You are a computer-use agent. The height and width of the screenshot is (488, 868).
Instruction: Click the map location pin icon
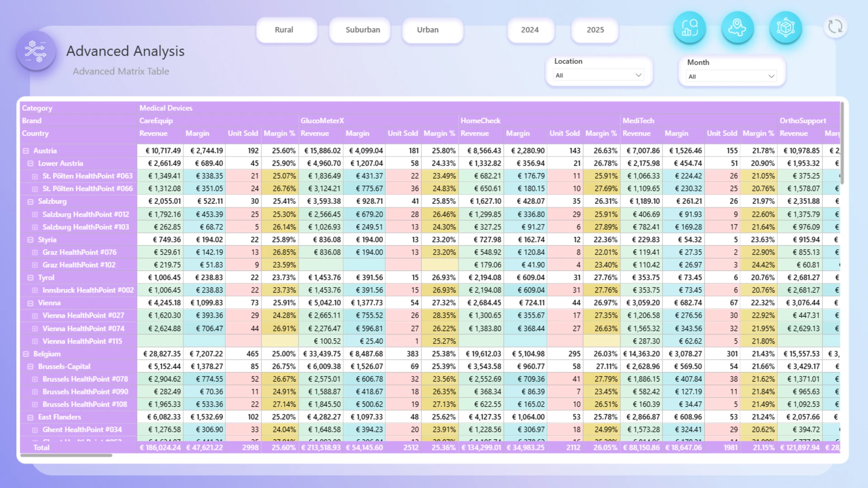pyautogui.click(x=737, y=28)
